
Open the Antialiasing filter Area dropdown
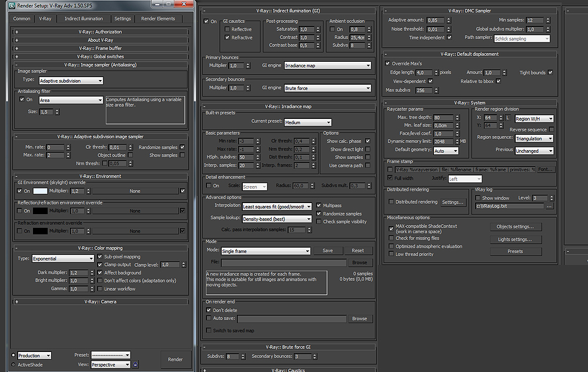coord(71,100)
